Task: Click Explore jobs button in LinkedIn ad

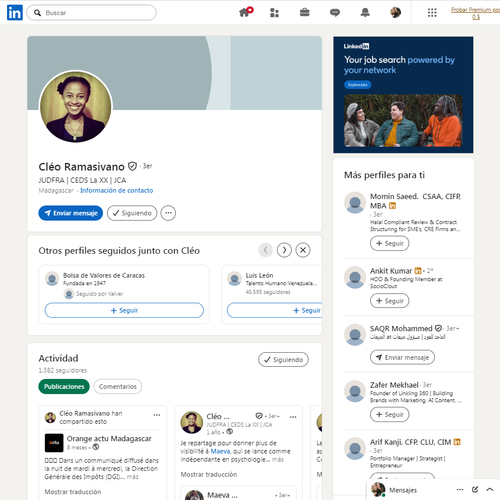Action: [x=357, y=85]
